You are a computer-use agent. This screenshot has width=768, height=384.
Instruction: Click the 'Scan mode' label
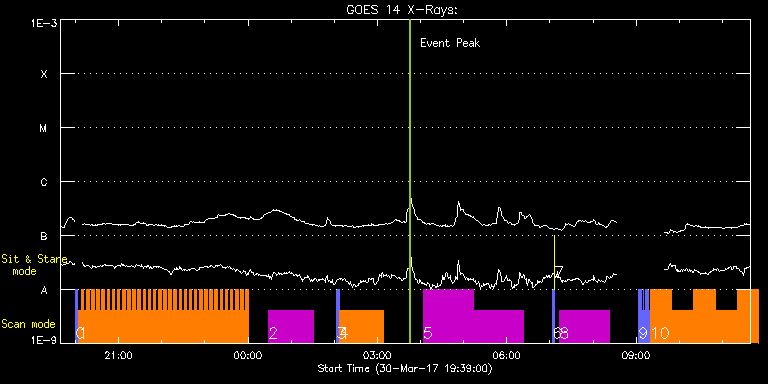tap(28, 324)
